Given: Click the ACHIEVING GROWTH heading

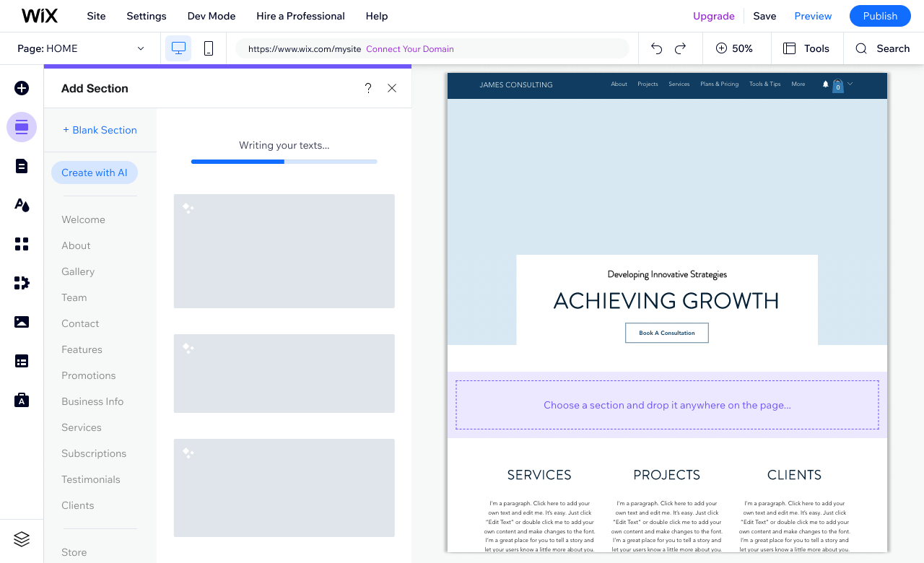Looking at the screenshot, I should (666, 300).
